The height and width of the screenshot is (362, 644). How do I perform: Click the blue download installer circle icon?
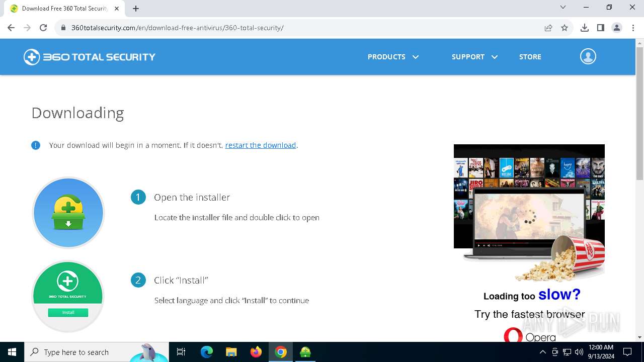point(68,213)
